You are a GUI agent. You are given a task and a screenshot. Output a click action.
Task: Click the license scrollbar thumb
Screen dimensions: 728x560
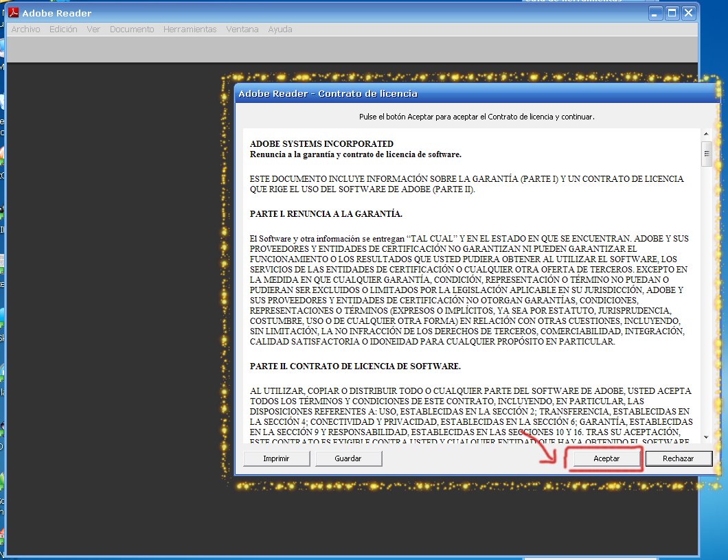tap(706, 154)
